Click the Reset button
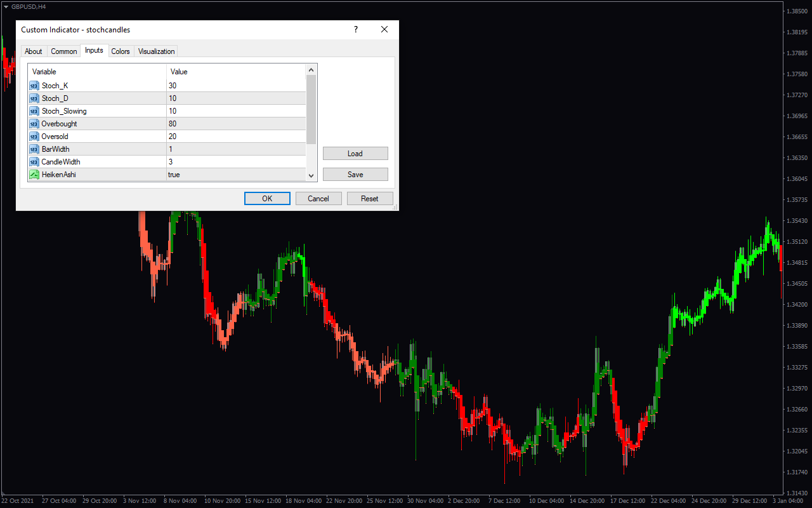Image resolution: width=812 pixels, height=508 pixels. (370, 199)
